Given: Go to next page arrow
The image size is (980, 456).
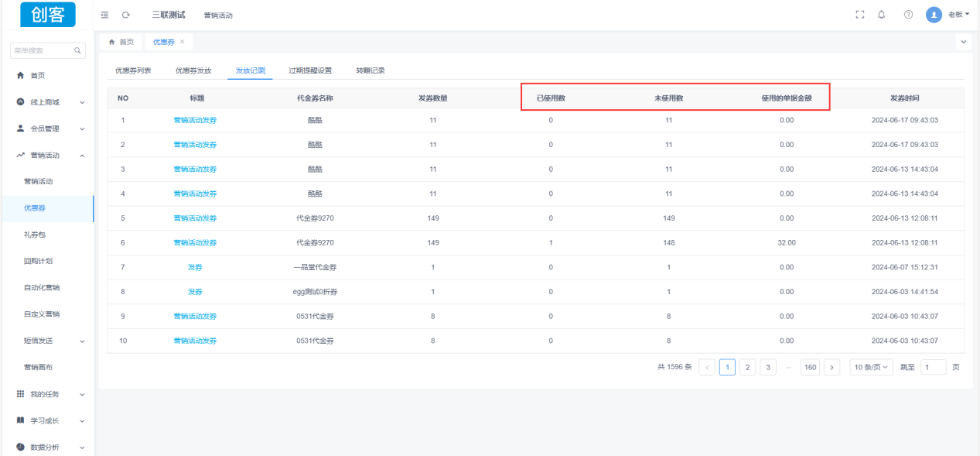Looking at the screenshot, I should (x=832, y=367).
